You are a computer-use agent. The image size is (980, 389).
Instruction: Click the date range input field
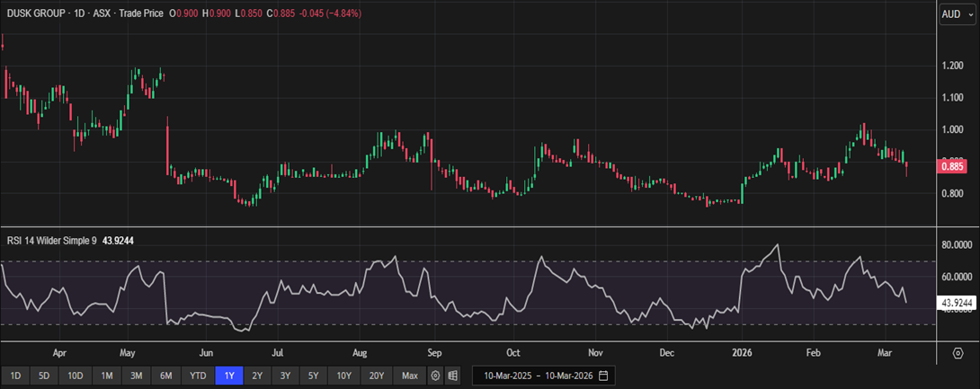[538, 375]
